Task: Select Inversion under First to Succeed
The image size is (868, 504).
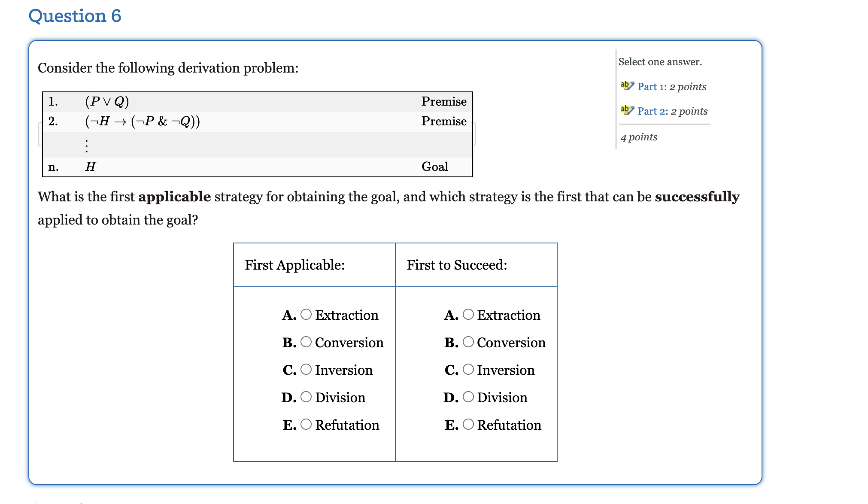Action: (467, 370)
